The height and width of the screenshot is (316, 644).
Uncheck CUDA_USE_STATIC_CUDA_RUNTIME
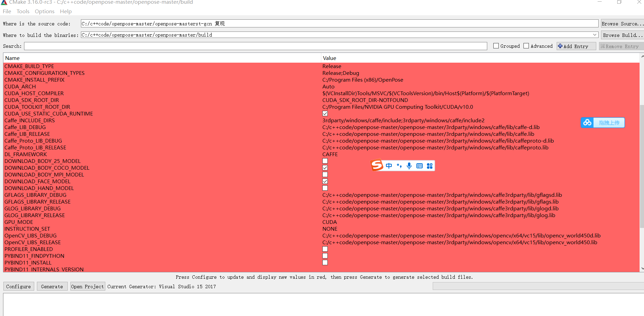point(325,113)
